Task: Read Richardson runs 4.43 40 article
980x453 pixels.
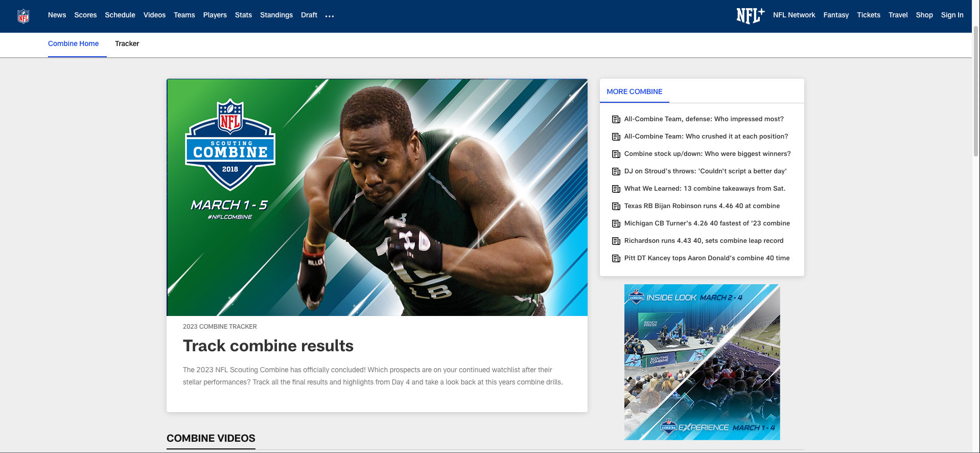Action: pos(704,241)
